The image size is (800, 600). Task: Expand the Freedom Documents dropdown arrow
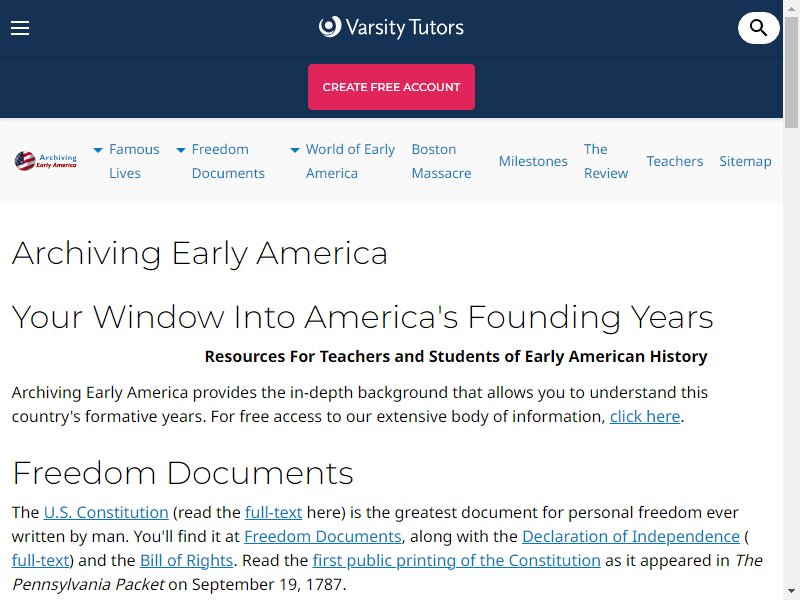click(x=181, y=150)
